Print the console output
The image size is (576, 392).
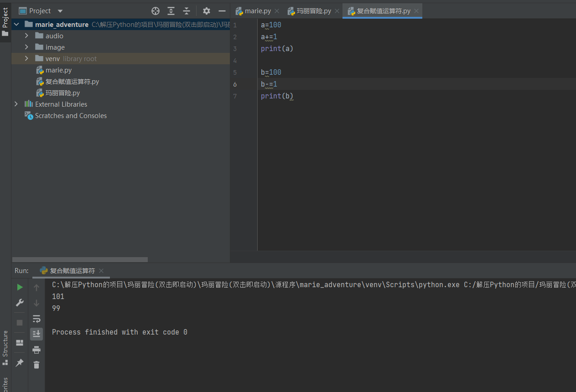coord(36,350)
